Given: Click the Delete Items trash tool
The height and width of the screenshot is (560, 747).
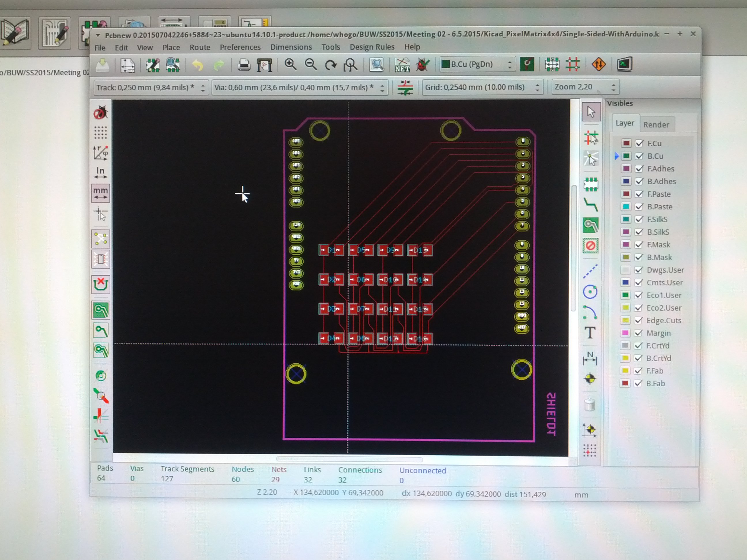Looking at the screenshot, I should tap(590, 404).
